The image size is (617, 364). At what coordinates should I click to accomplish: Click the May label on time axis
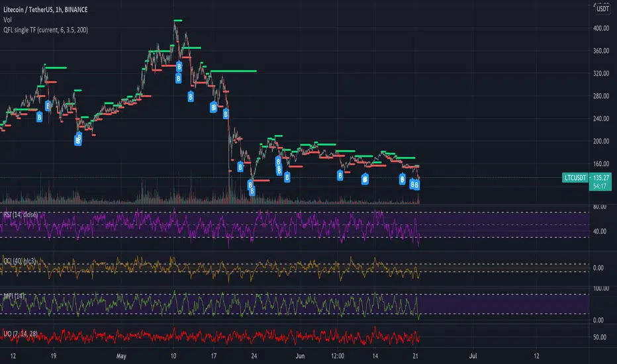(121, 356)
